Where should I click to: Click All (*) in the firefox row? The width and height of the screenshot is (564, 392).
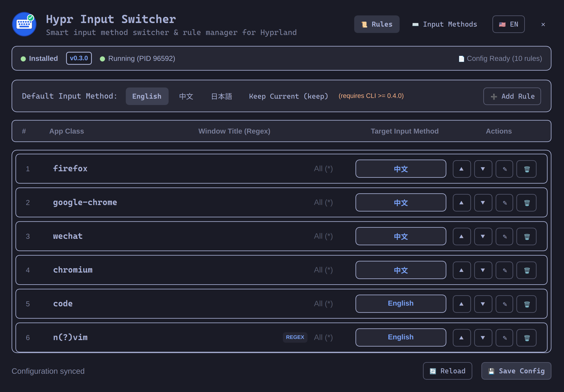pyautogui.click(x=323, y=169)
